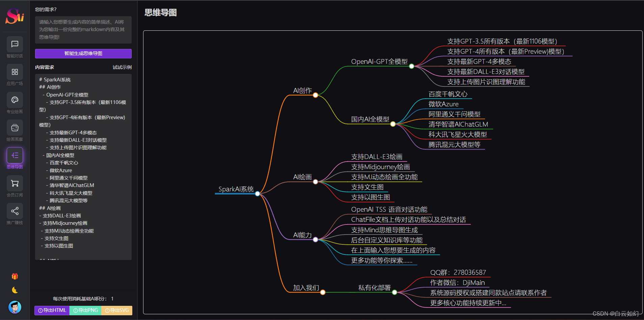
Task: Click the 支持GPT-4所有版本 map node
Action: coord(506,51)
